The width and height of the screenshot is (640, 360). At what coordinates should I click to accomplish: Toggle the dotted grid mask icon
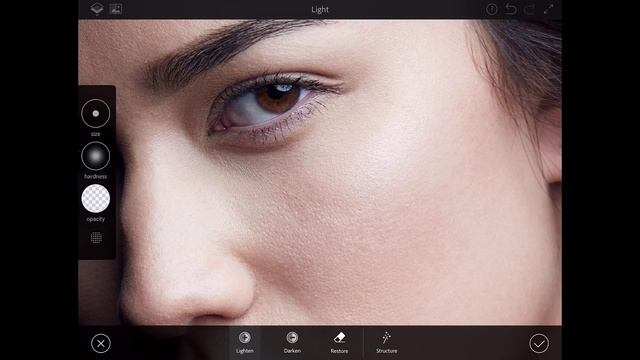pos(96,237)
